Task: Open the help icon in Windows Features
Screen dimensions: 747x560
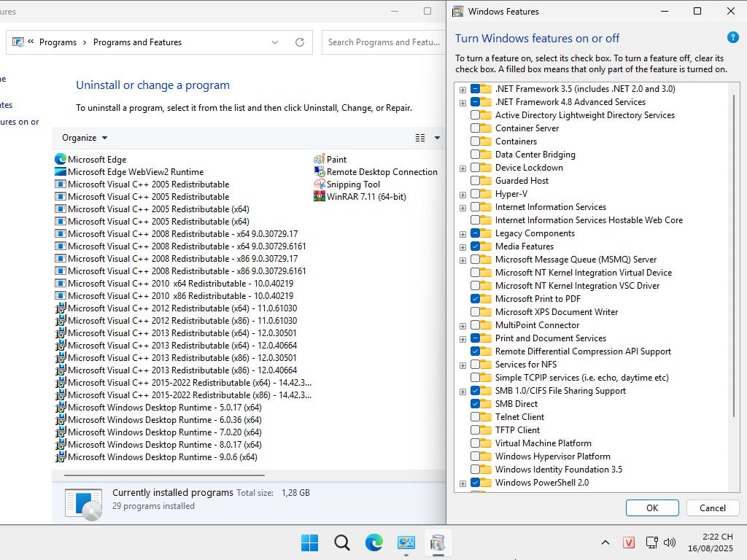Action: (x=732, y=37)
